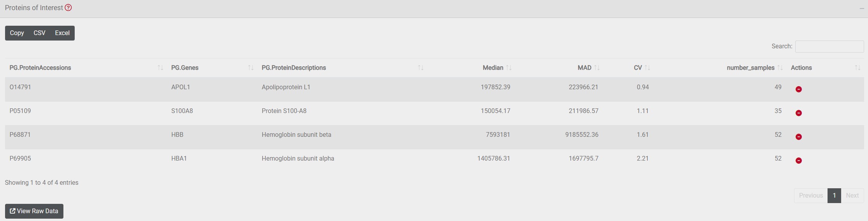Sort by number_samples column
This screenshot has width=868, height=221.
(751, 68)
